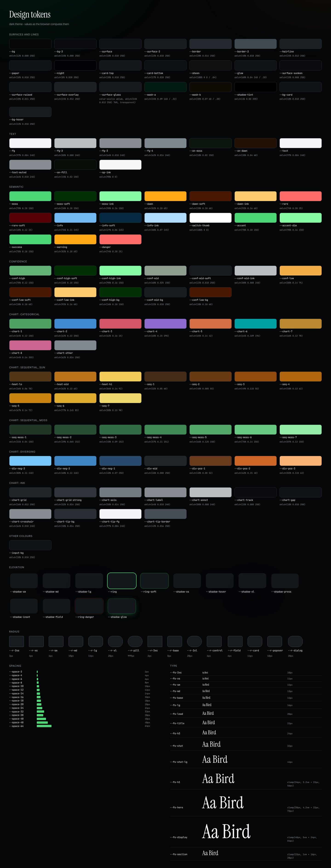
Task: Select the --rare-soft dark red swatch
Action: 30,218
